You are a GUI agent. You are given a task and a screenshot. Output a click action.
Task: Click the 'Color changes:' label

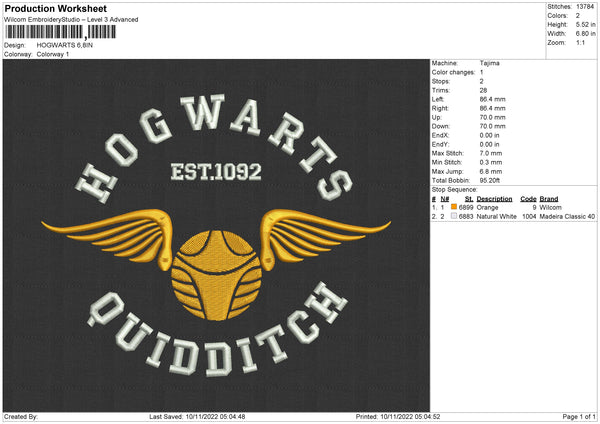click(x=453, y=72)
